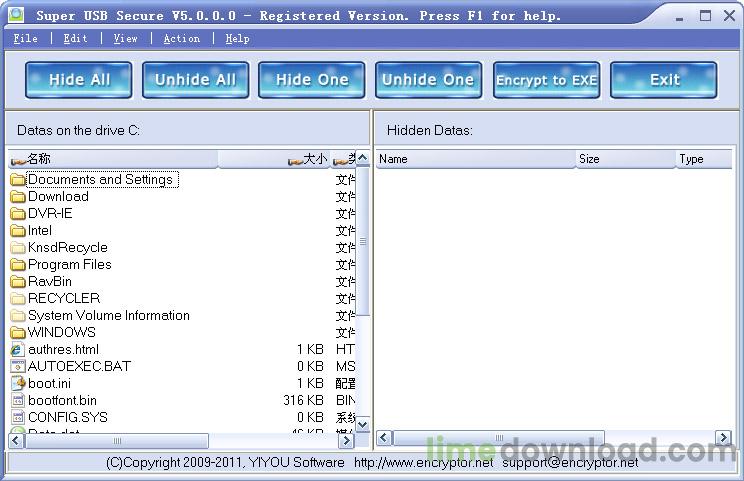
Task: Click the Exit toolbar button
Action: 663,80
